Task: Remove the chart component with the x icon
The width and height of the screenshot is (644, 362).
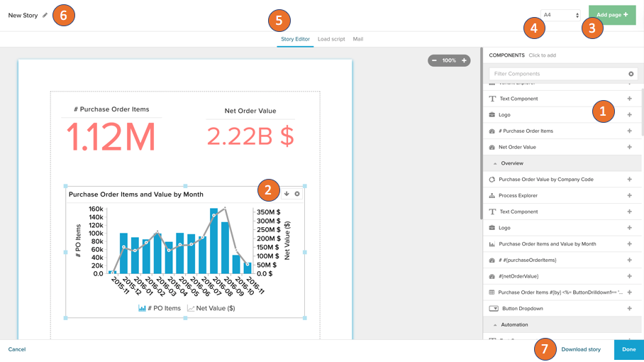Action: pos(297,194)
